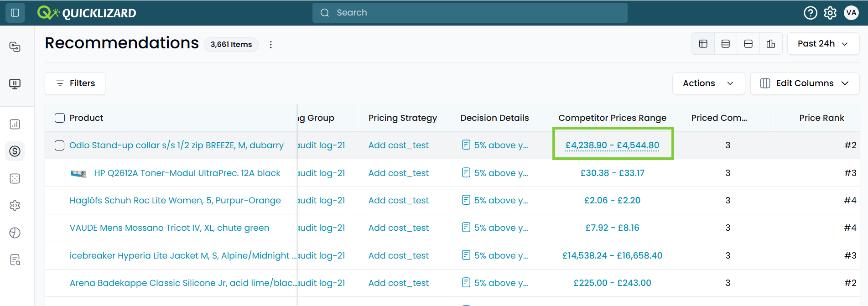
Task: Open the dice sidebar icon
Action: click(x=15, y=178)
